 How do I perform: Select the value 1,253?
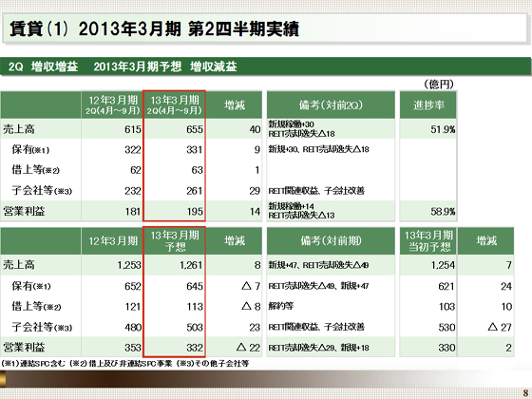[129, 265]
